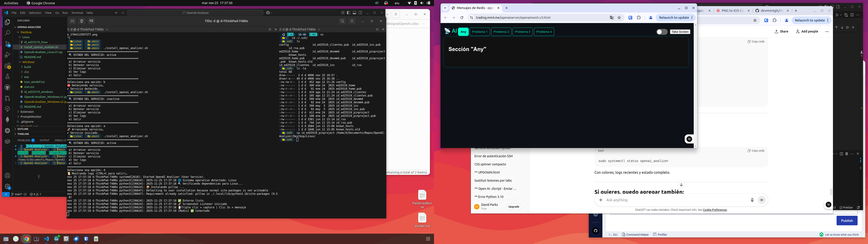Open the terminal session 1 title dropdown
Image resolution: width=868 pixels, height=244 pixels.
pos(107,29)
